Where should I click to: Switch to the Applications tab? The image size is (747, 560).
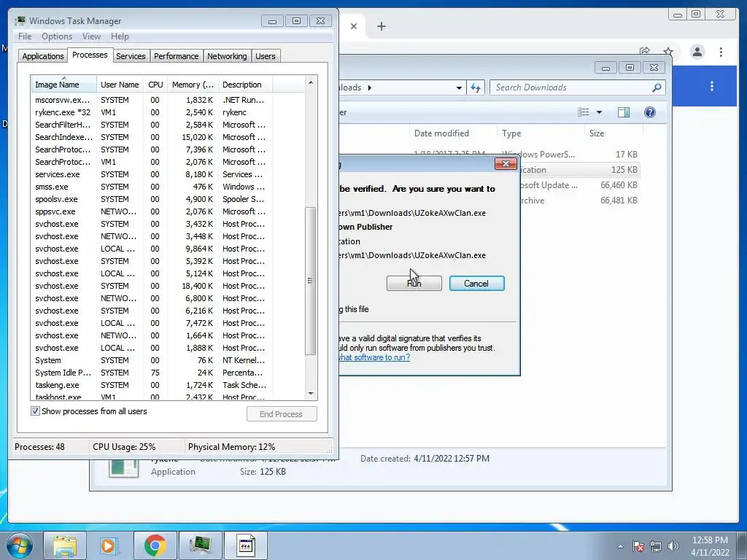[x=43, y=56]
